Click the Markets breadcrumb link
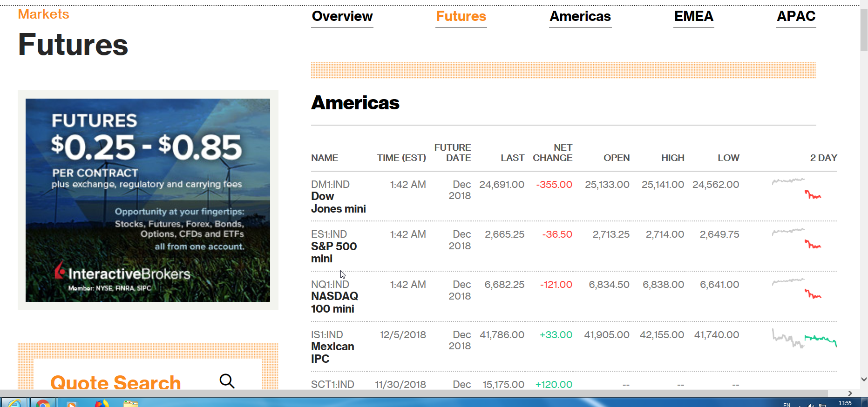The width and height of the screenshot is (868, 407). [43, 14]
